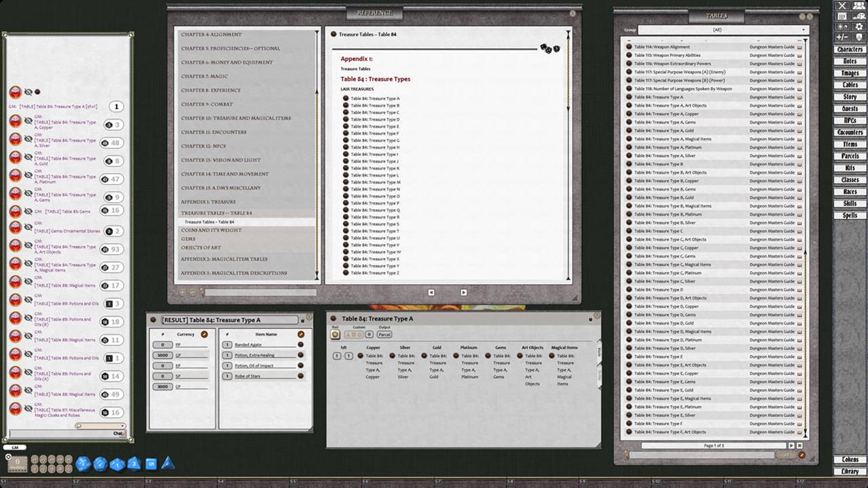Roll the blue d4 die at the bottom

[x=167, y=466]
